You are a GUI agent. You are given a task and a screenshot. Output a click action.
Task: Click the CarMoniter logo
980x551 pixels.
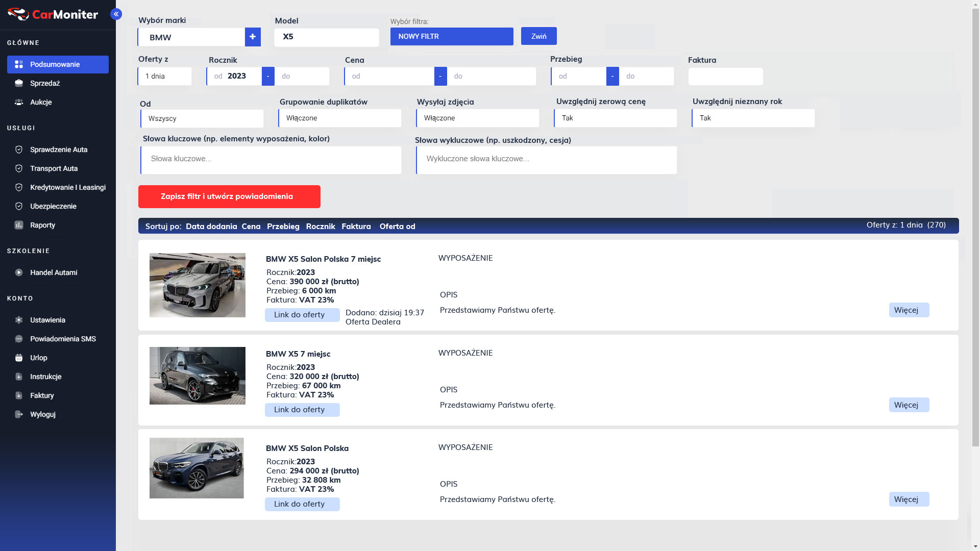point(53,14)
